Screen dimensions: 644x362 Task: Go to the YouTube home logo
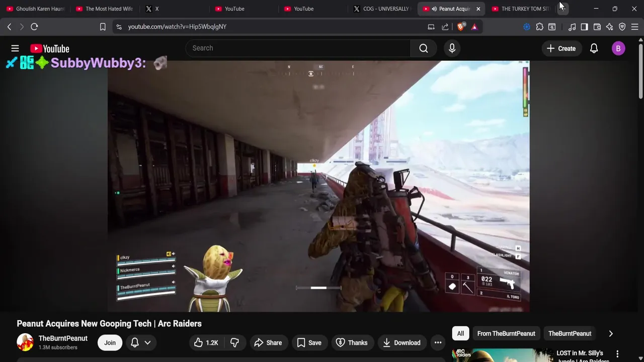click(x=49, y=48)
